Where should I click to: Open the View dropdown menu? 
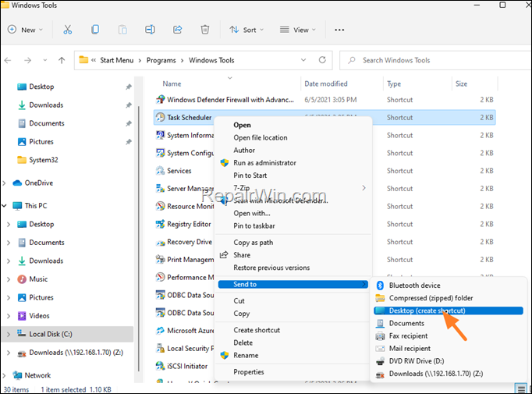pyautogui.click(x=297, y=30)
